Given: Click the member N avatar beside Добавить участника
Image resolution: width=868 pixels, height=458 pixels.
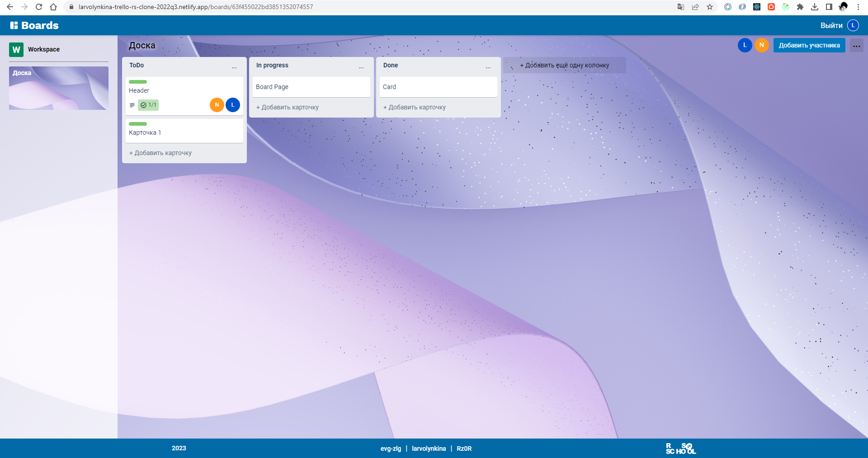Looking at the screenshot, I should 761,45.
